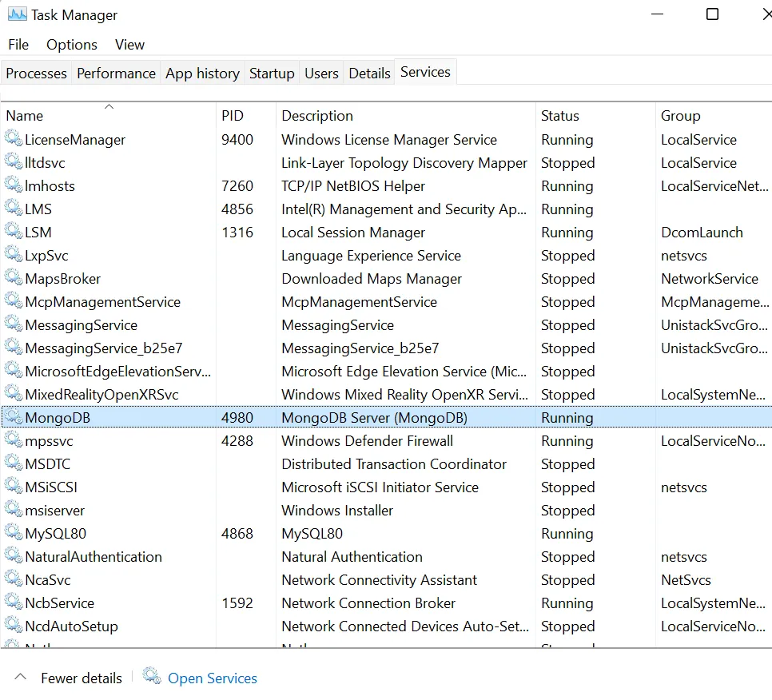Open the File menu
This screenshot has width=772, height=700.
(x=18, y=45)
